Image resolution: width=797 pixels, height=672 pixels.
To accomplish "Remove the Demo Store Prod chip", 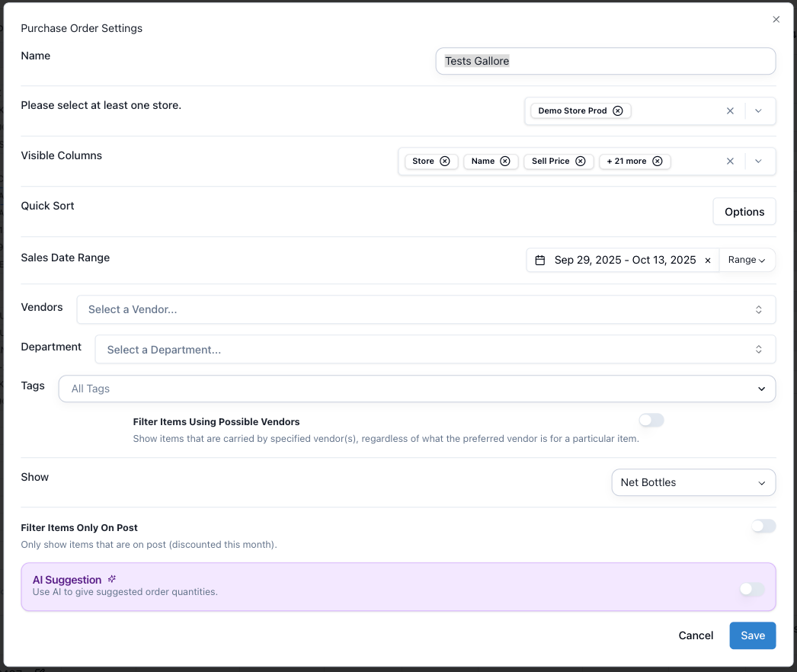I will (x=618, y=111).
